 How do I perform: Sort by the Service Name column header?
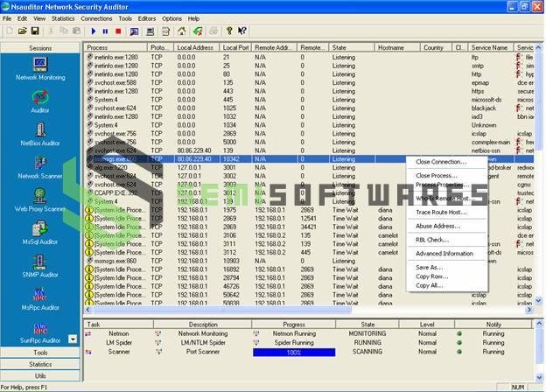tap(490, 47)
